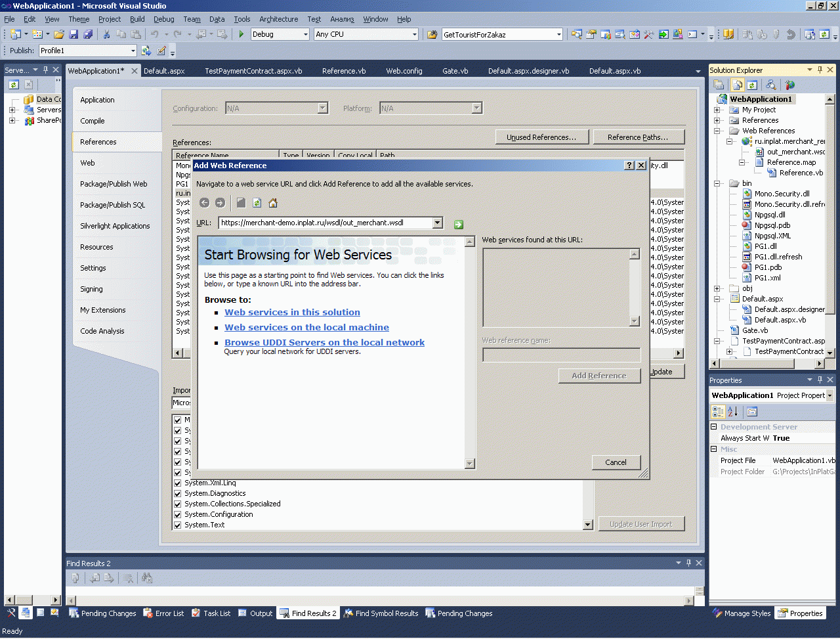Open the Architecture menu
The image size is (840, 639).
pyautogui.click(x=279, y=19)
